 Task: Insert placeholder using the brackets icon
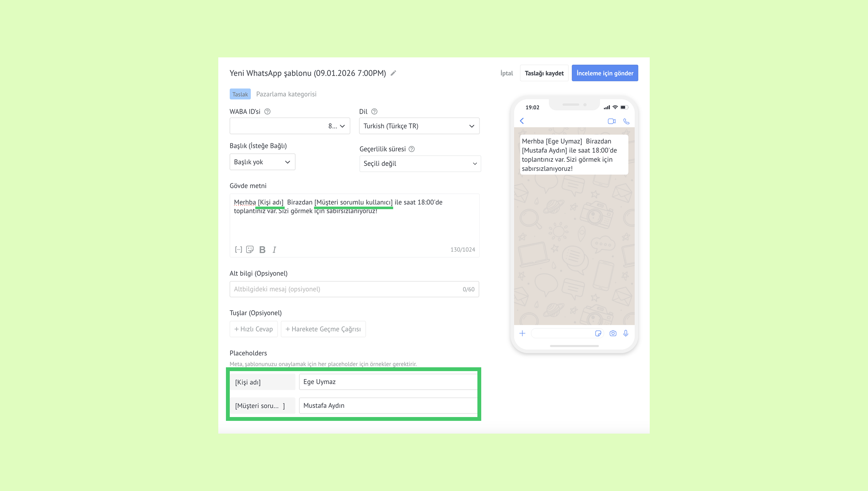(238, 250)
